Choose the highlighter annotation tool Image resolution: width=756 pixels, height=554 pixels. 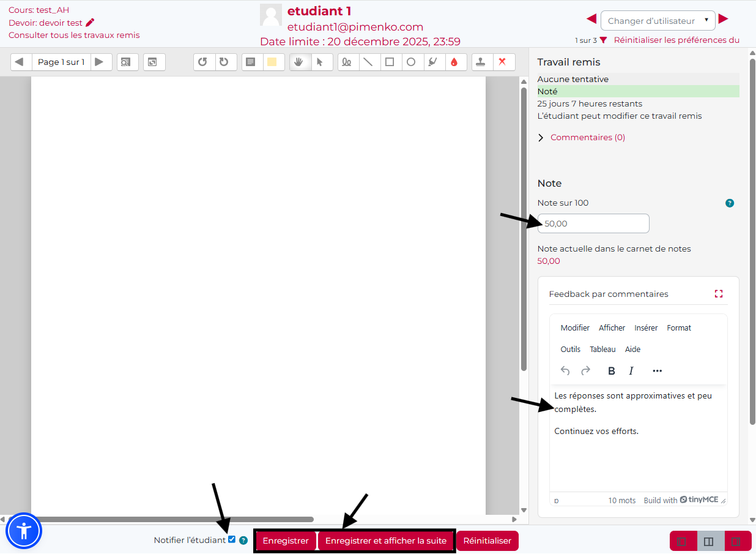click(432, 62)
